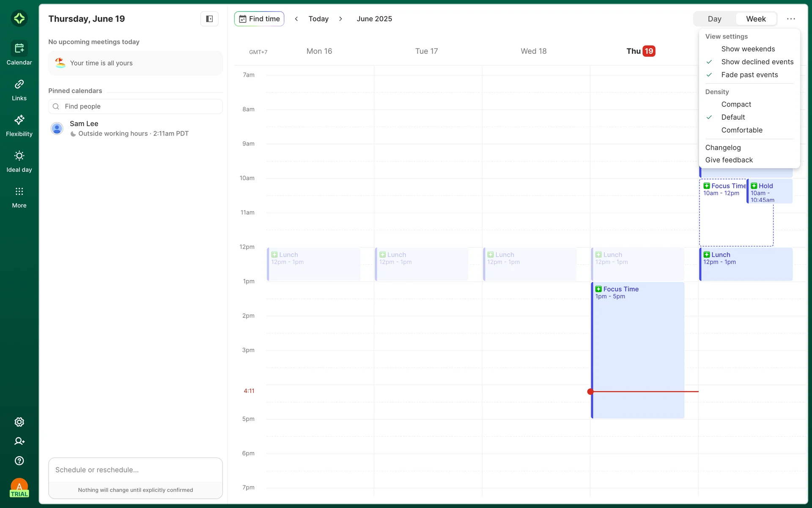The image size is (812, 508).
Task: Select Compact density option
Action: (x=736, y=104)
